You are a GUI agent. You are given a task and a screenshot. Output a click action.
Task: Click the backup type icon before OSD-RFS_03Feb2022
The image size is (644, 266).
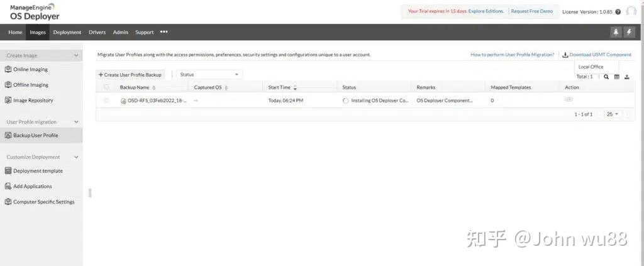[x=123, y=101]
